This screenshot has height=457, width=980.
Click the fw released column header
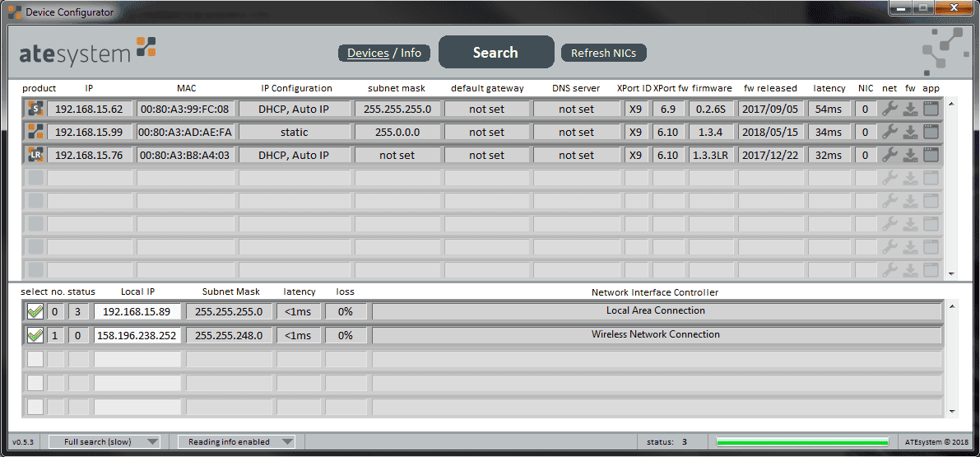pyautogui.click(x=771, y=88)
